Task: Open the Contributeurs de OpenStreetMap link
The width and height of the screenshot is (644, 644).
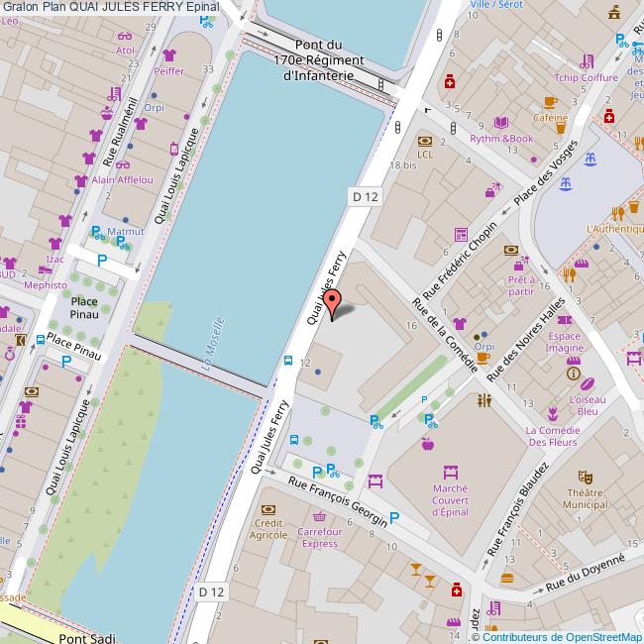Action: click(x=560, y=637)
